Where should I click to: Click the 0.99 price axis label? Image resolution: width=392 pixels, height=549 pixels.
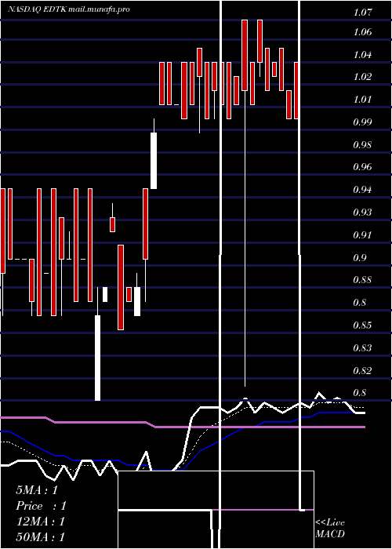click(362, 122)
